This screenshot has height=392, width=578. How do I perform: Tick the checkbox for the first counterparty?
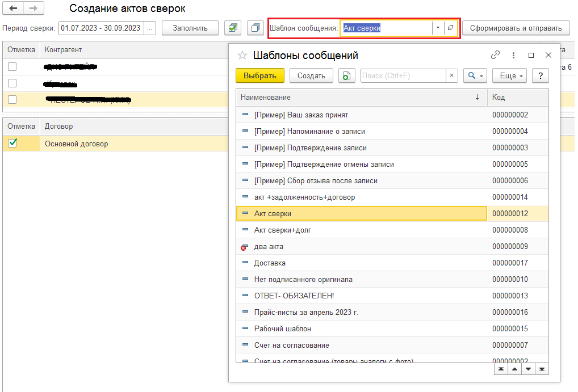tap(12, 67)
